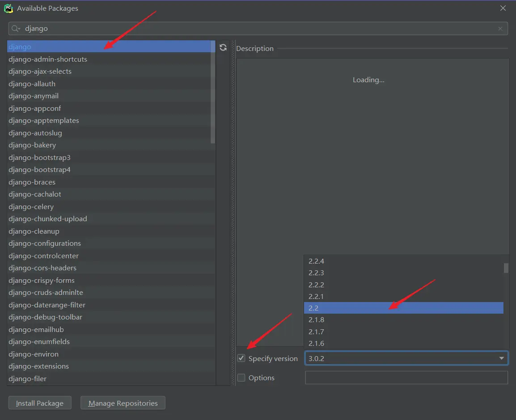
Task: Select django-admin-shortcuts package
Action: (x=111, y=59)
